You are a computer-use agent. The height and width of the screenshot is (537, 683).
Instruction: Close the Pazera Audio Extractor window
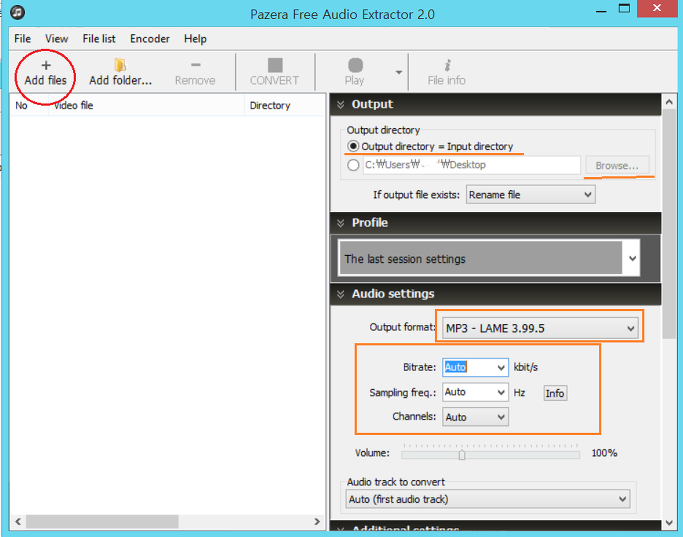[x=657, y=8]
